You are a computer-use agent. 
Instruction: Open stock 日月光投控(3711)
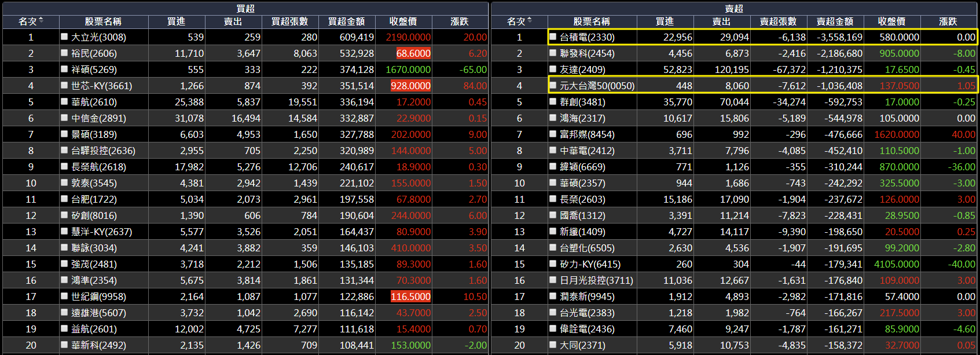[x=596, y=280]
